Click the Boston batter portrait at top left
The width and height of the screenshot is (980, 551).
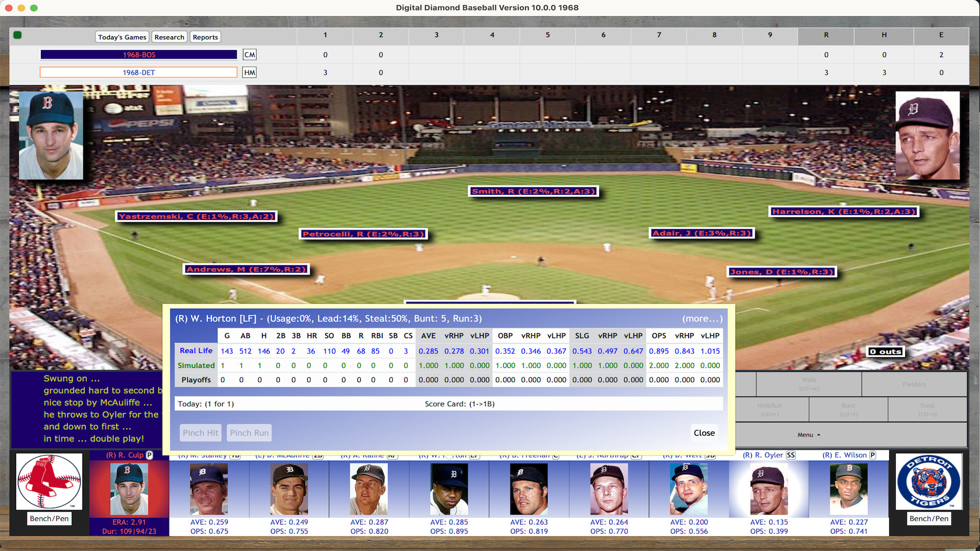(51, 135)
